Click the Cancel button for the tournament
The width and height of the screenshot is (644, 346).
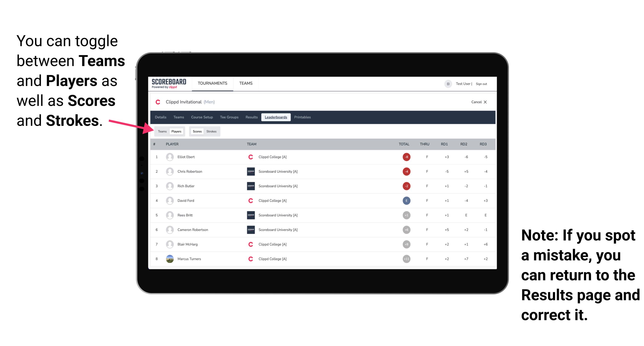tap(478, 102)
